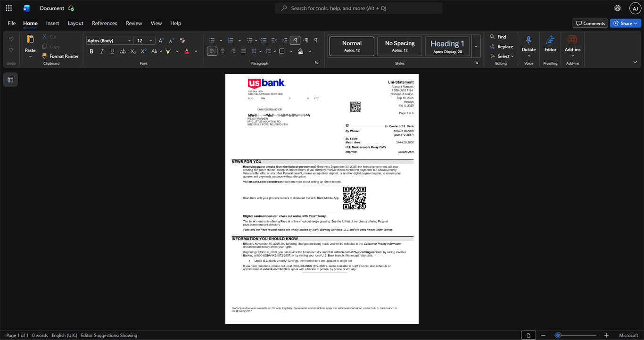The image size is (644, 340).
Task: Open the font name dropdown
Action: pyautogui.click(x=130, y=41)
